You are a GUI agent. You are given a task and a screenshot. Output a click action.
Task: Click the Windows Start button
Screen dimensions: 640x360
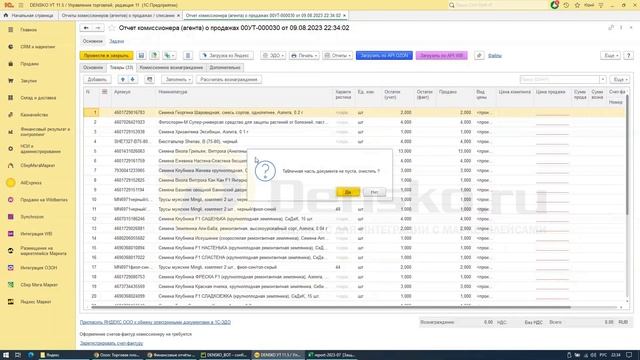click(6, 355)
